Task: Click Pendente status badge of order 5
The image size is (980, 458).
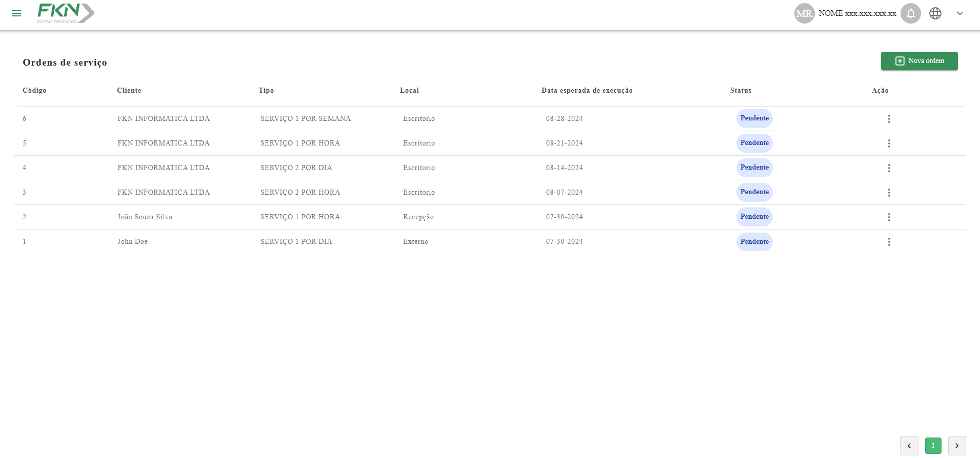Action: tap(754, 143)
